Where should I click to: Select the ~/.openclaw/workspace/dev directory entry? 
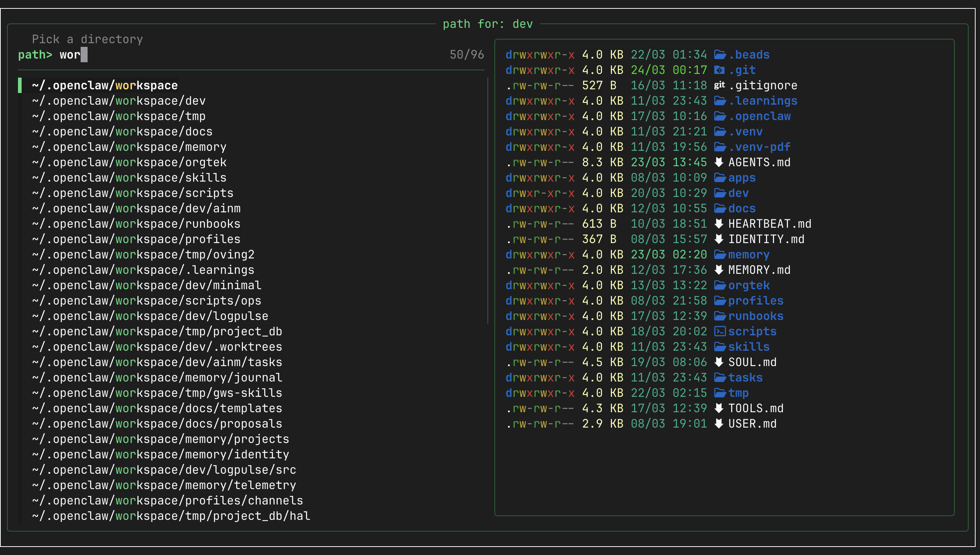[x=118, y=100]
